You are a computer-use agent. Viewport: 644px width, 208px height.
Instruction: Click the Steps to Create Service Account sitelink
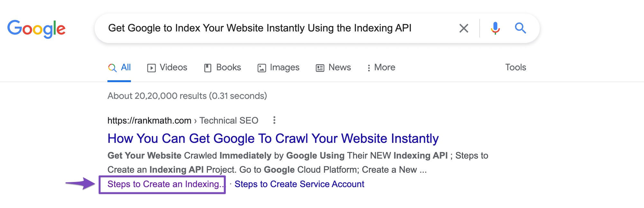point(299,184)
